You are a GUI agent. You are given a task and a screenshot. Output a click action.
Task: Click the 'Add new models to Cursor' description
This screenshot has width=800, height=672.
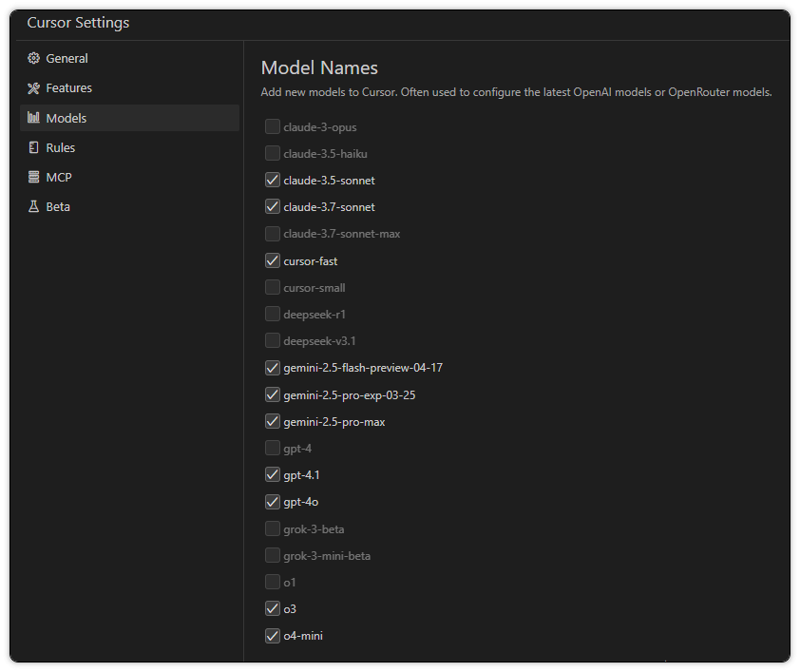[x=516, y=92]
